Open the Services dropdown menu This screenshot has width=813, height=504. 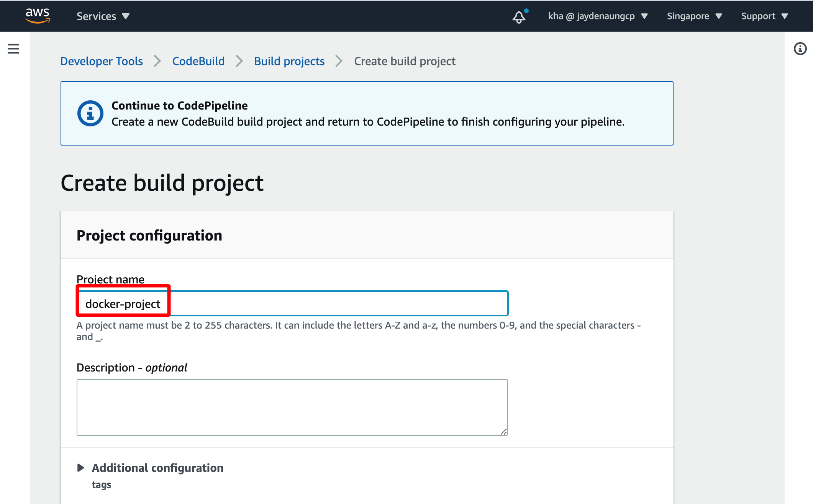103,16
